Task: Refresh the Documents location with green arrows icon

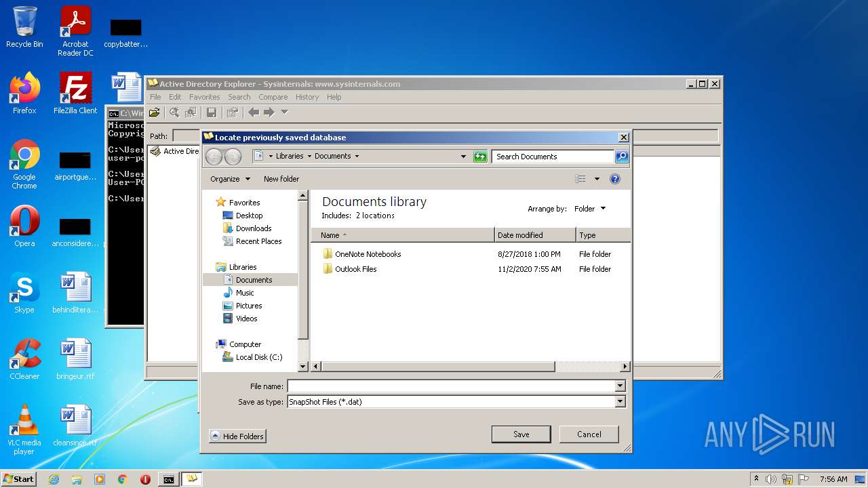Action: [x=480, y=157]
